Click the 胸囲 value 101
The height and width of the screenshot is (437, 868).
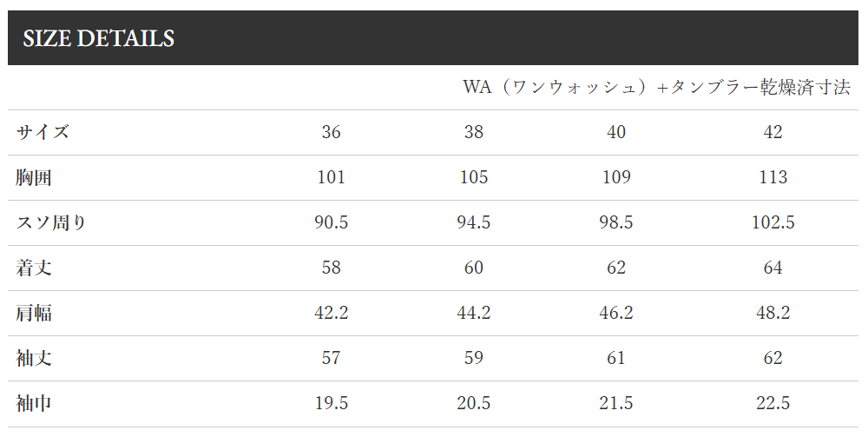pos(331,177)
